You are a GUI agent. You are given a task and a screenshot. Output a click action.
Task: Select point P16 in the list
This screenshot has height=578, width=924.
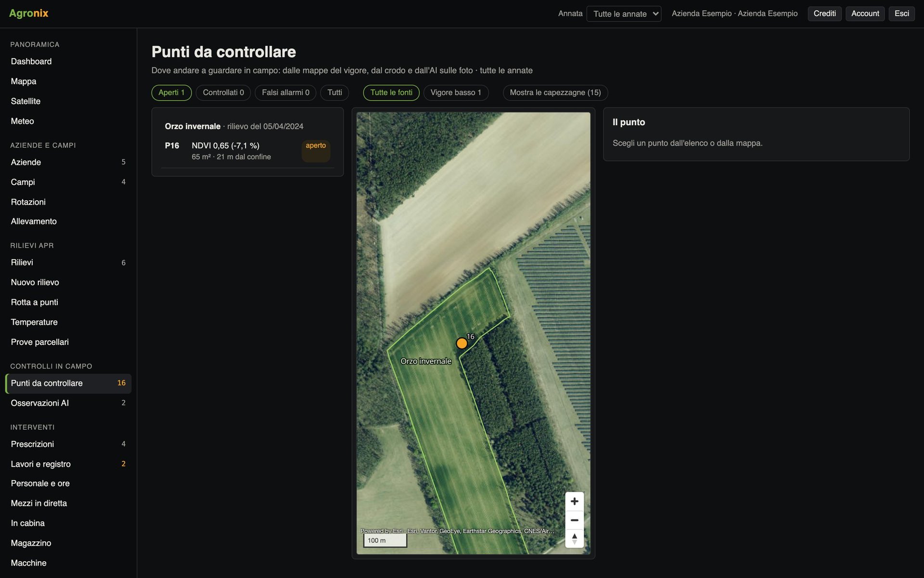[247, 151]
